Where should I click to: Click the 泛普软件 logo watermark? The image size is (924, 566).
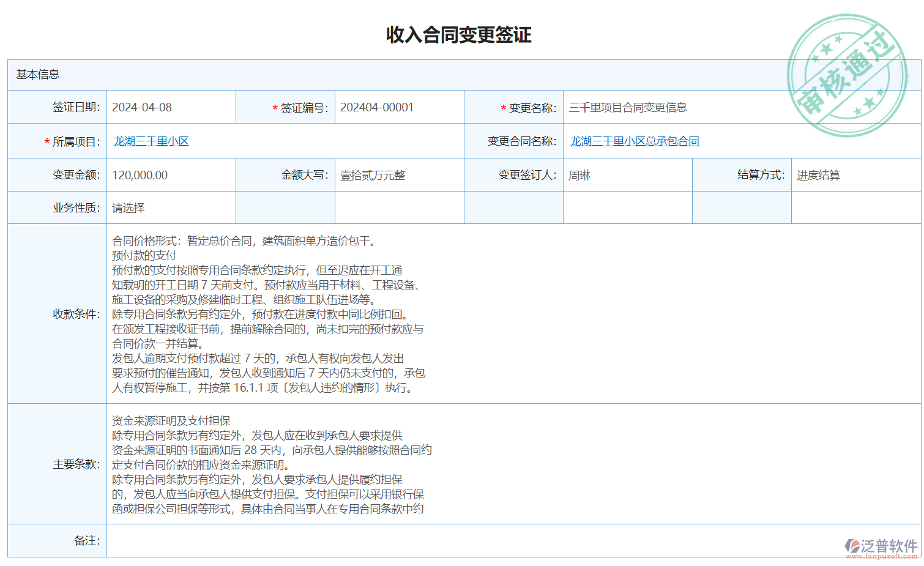point(881,547)
